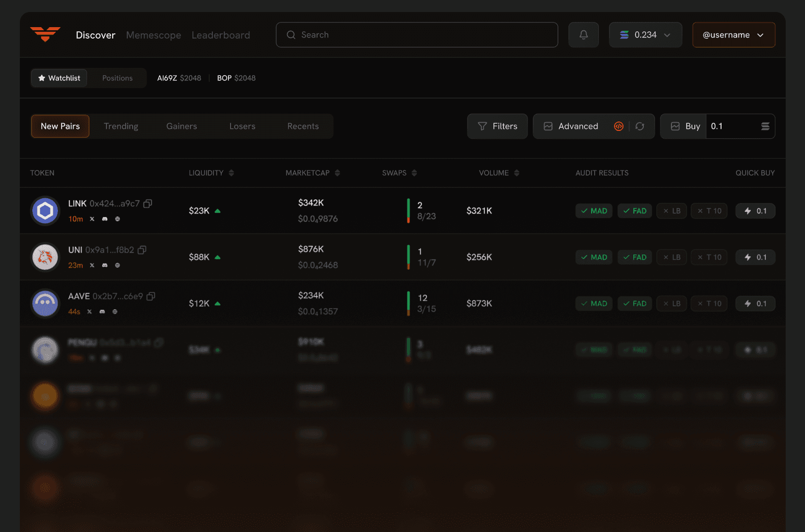Image resolution: width=805 pixels, height=532 pixels.
Task: Toggle LB audit badge for LINK
Action: [671, 211]
